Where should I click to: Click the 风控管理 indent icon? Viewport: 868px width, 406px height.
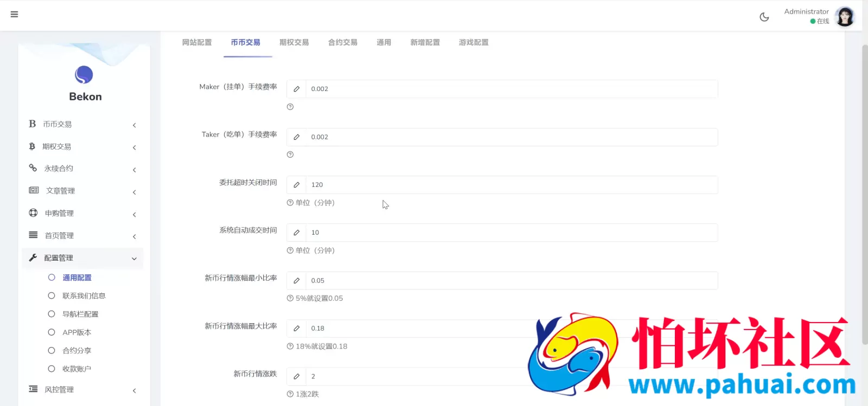pos(33,389)
